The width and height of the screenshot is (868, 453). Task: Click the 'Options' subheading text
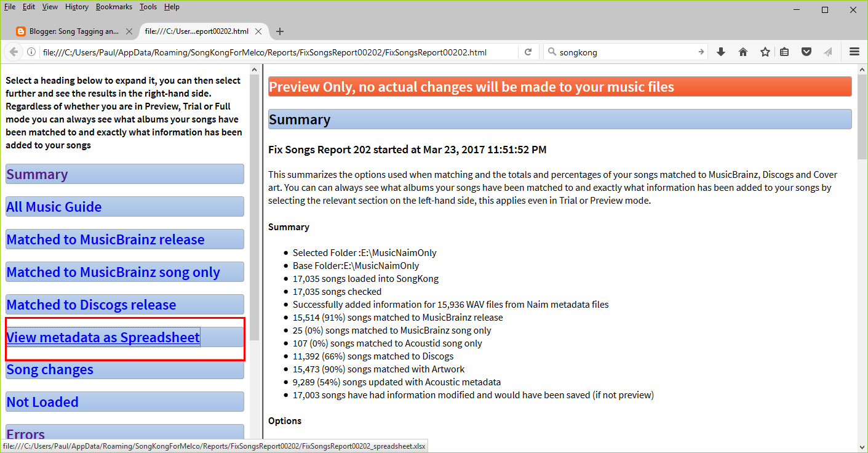pos(285,421)
